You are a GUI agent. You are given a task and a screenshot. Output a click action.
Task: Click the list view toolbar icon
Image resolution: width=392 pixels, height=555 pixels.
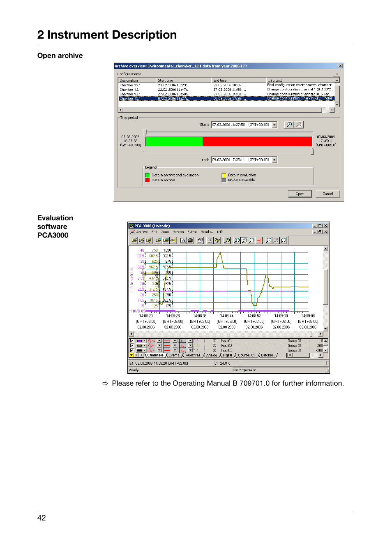point(210,240)
